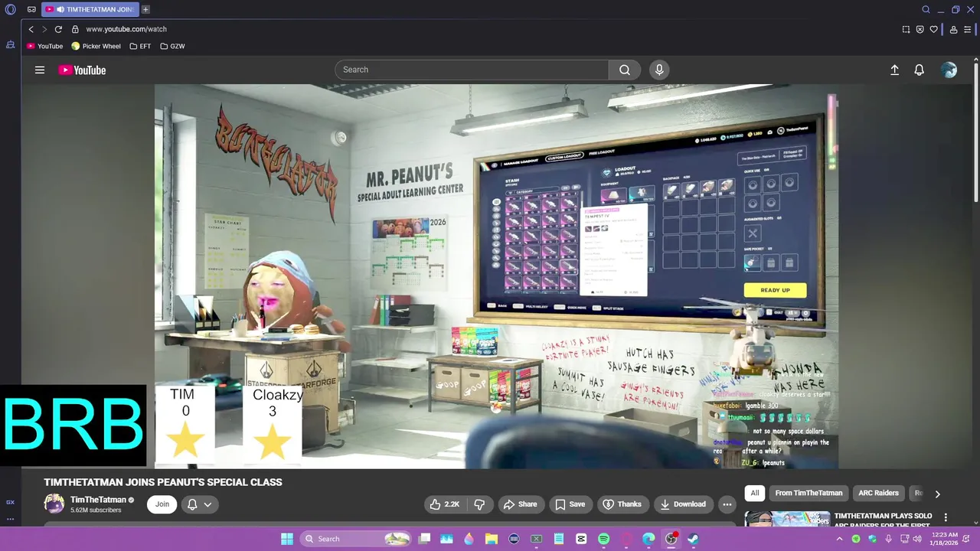This screenshot has width=980, height=551.
Task: Save the video to a playlist
Action: point(570,504)
